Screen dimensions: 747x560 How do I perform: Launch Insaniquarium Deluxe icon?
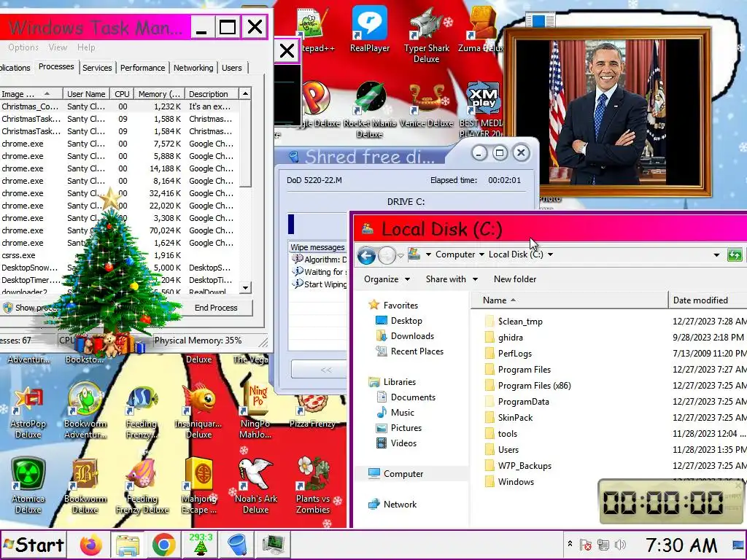point(198,412)
